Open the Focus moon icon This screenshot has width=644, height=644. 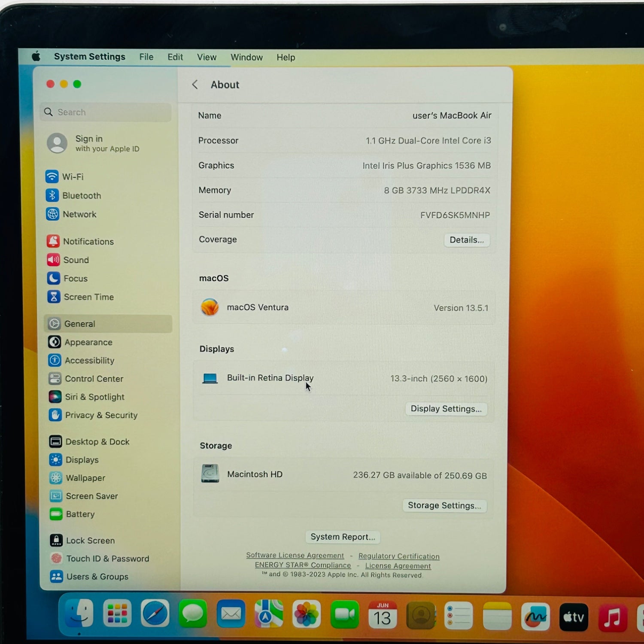[54, 278]
